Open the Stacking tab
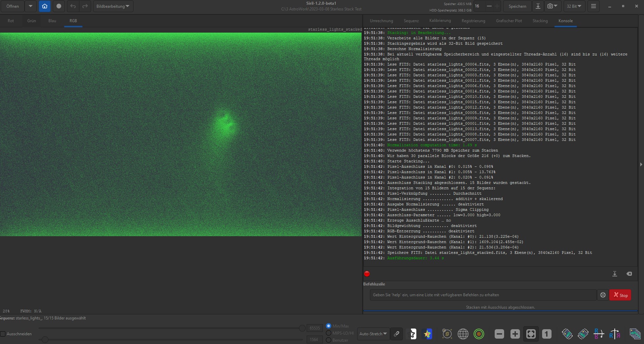The height and width of the screenshot is (344, 644). pyautogui.click(x=540, y=21)
